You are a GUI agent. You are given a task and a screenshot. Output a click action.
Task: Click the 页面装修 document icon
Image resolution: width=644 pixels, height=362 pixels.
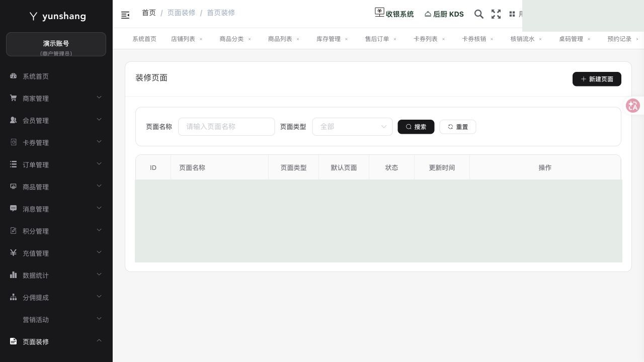tap(14, 341)
